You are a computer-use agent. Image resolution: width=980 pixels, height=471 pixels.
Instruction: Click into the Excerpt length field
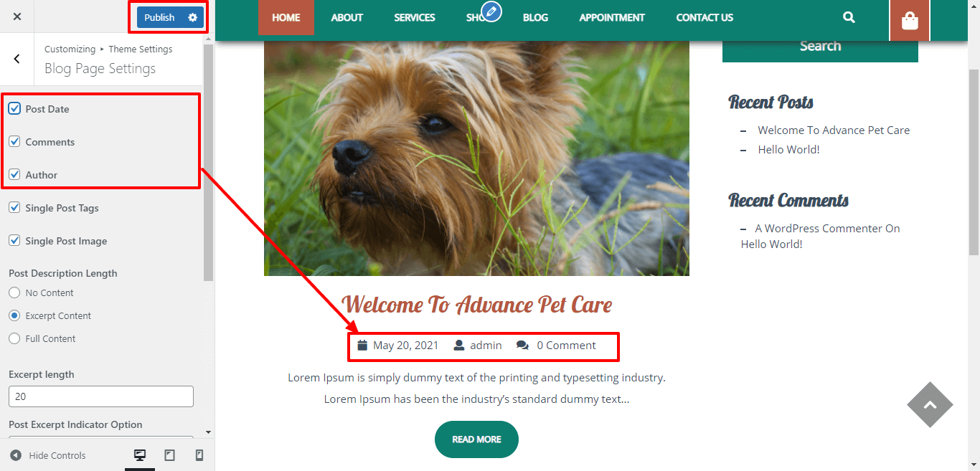(101, 396)
